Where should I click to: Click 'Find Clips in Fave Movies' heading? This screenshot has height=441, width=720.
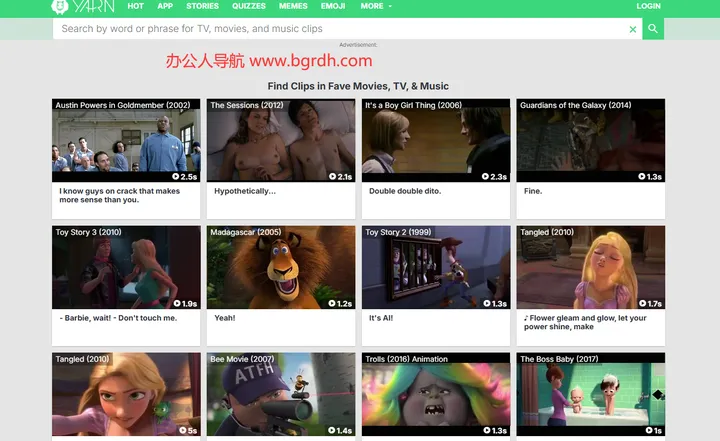(358, 86)
